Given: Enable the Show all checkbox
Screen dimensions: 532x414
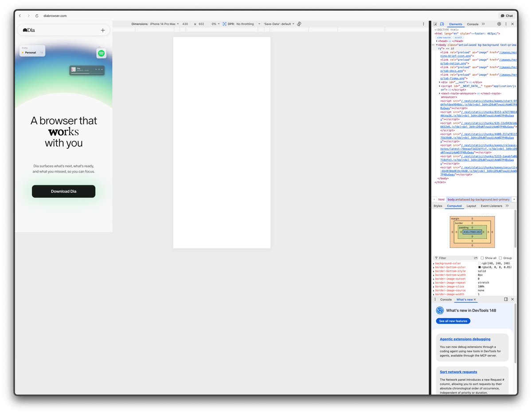Looking at the screenshot, I should (482, 258).
